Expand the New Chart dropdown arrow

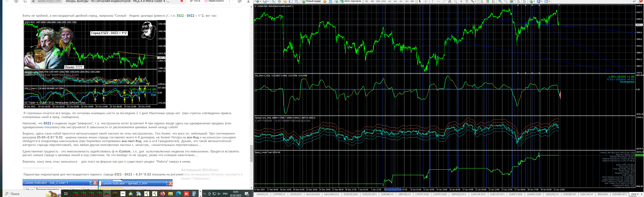[x=261, y=1]
